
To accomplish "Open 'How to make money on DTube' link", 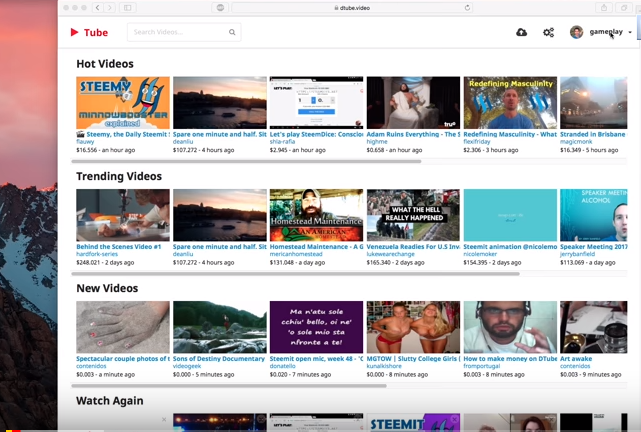I will (510, 358).
